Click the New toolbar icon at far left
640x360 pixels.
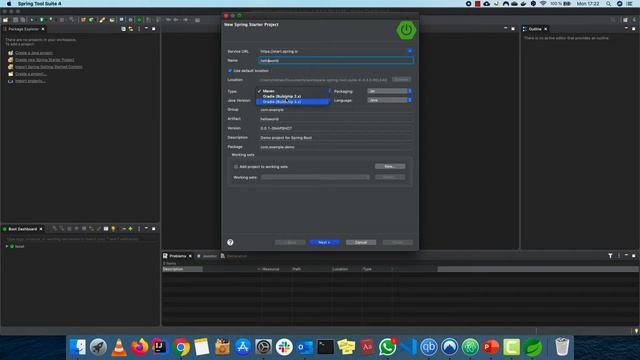coord(5,20)
